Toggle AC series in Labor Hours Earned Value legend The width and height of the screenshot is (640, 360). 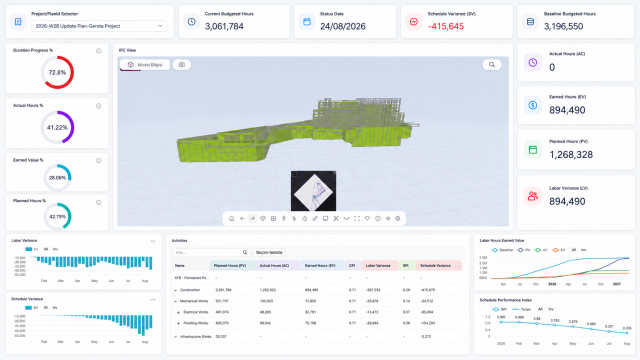pyautogui.click(x=541, y=250)
